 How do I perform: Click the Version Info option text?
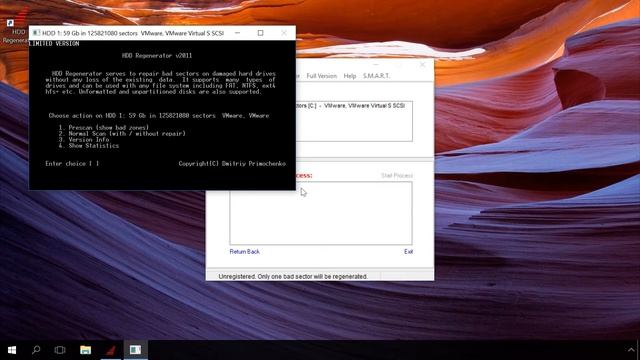point(89,140)
